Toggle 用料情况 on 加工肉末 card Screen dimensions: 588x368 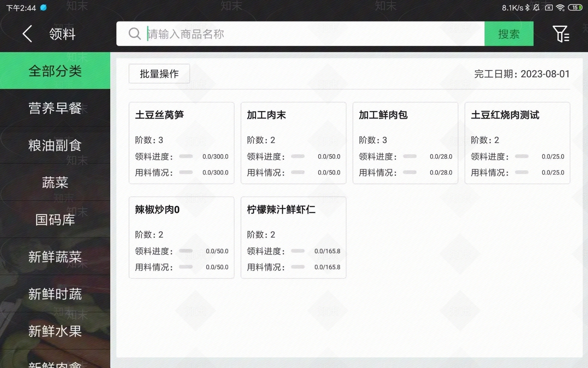298,172
